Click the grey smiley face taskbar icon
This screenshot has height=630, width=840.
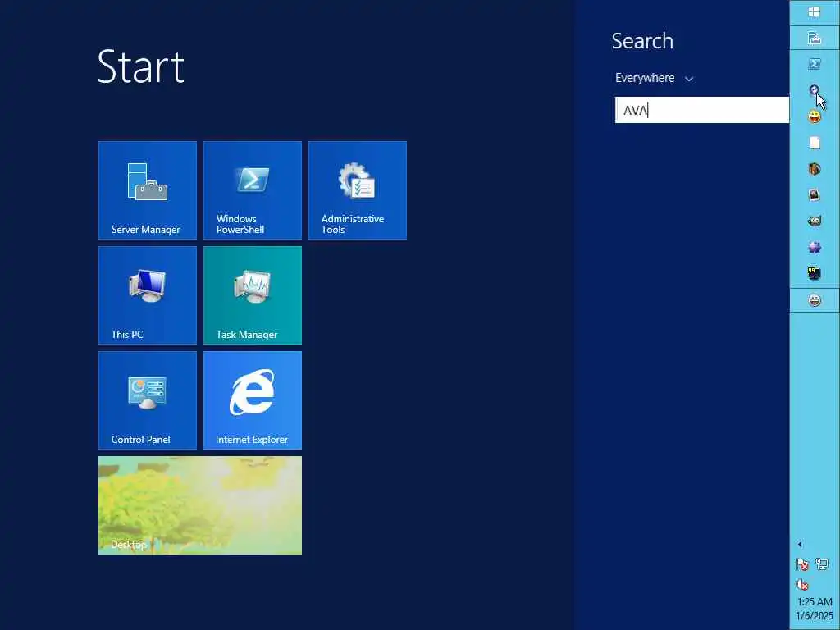point(815,300)
